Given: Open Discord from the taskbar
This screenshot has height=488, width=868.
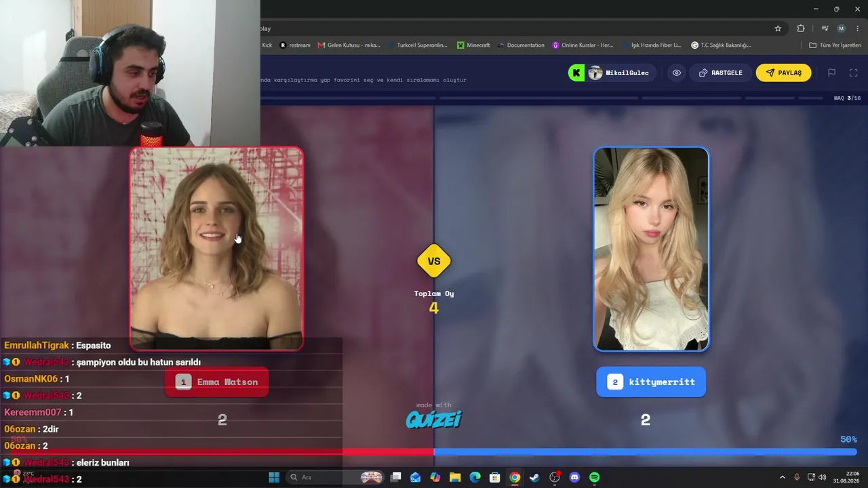Looking at the screenshot, I should (x=575, y=477).
